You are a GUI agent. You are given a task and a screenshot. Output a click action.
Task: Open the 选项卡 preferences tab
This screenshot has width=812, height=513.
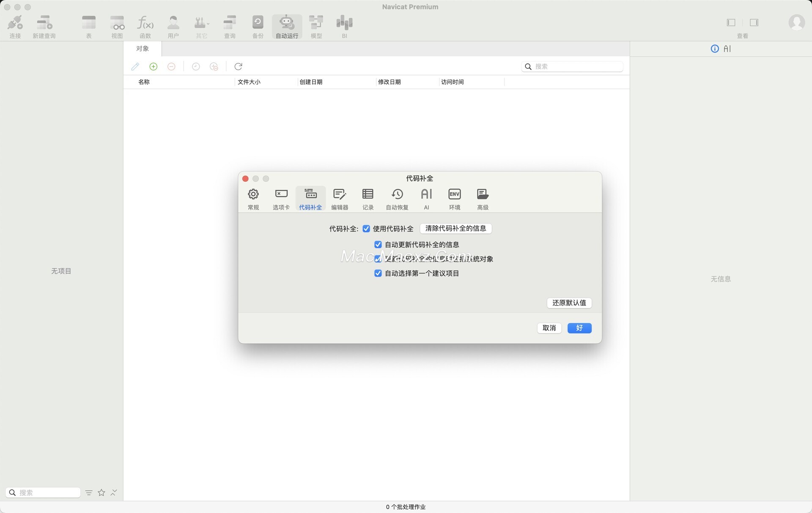(281, 199)
